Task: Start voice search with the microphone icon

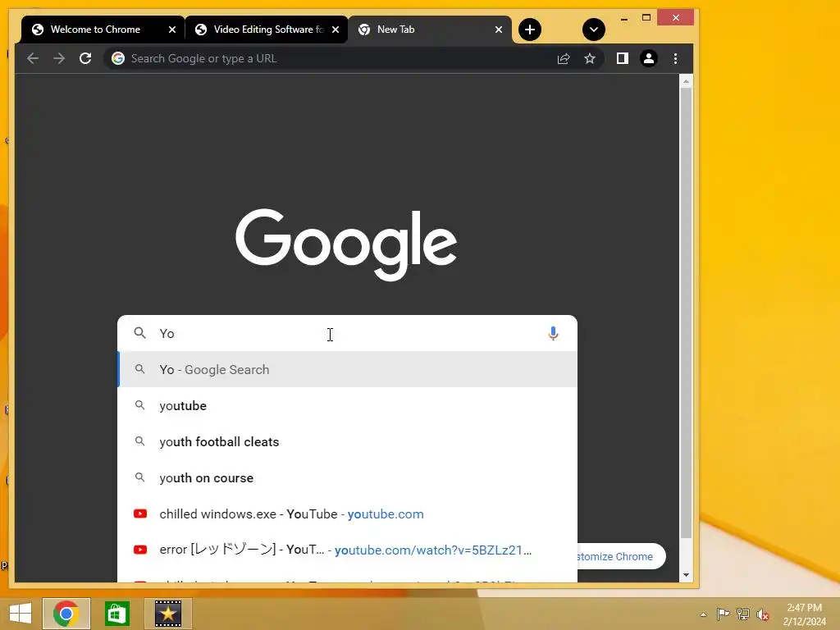Action: point(553,333)
